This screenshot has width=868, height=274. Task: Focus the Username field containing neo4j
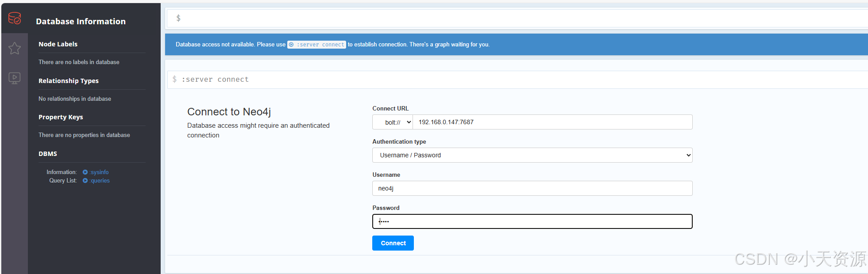[532, 188]
